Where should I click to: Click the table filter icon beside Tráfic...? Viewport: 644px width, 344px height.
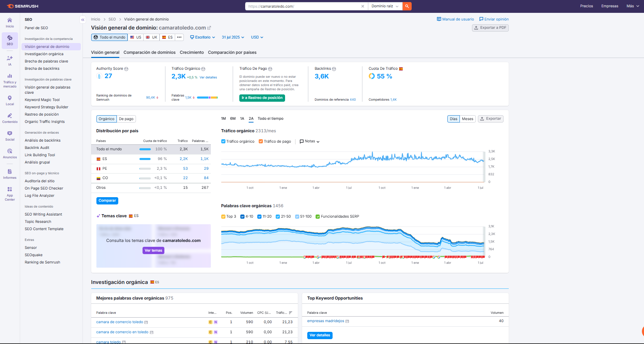point(291,313)
